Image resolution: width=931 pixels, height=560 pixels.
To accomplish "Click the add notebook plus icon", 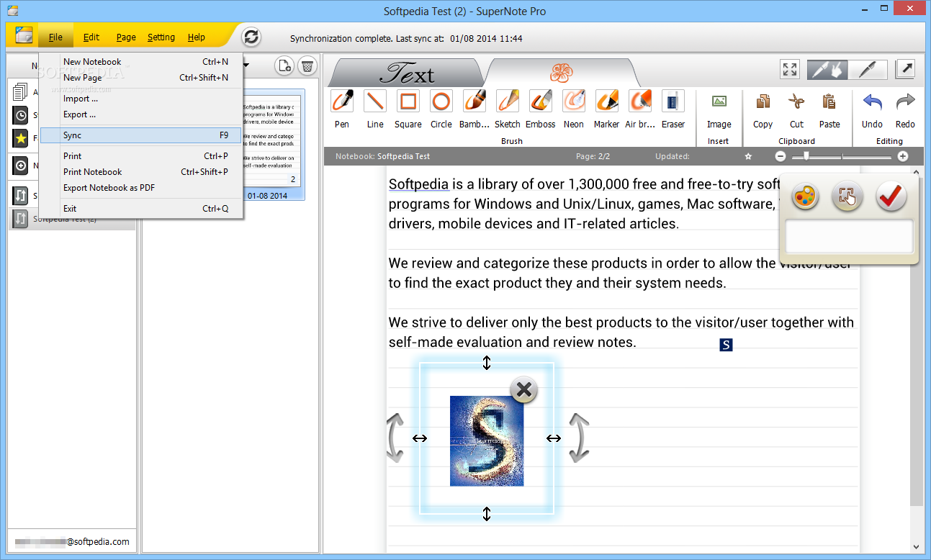I will point(21,166).
